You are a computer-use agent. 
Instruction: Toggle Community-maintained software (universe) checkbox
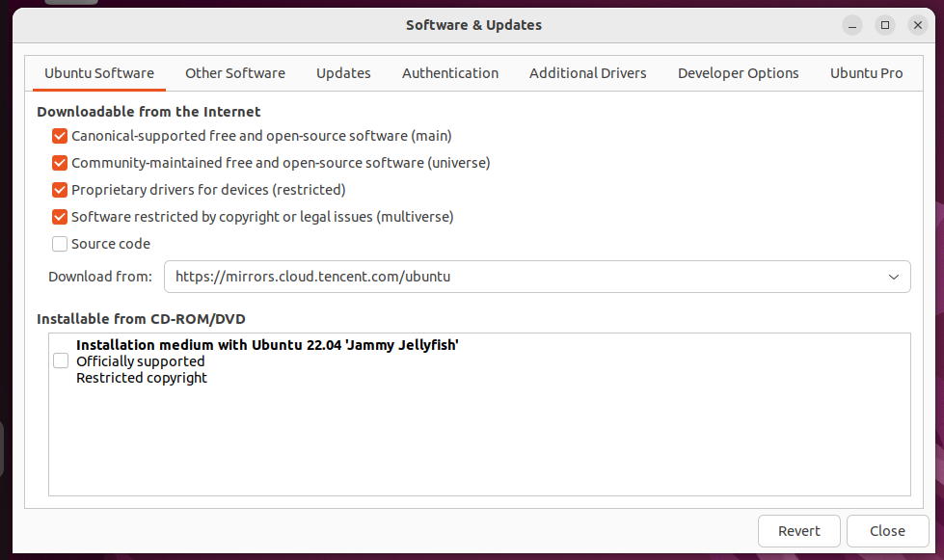(60, 163)
